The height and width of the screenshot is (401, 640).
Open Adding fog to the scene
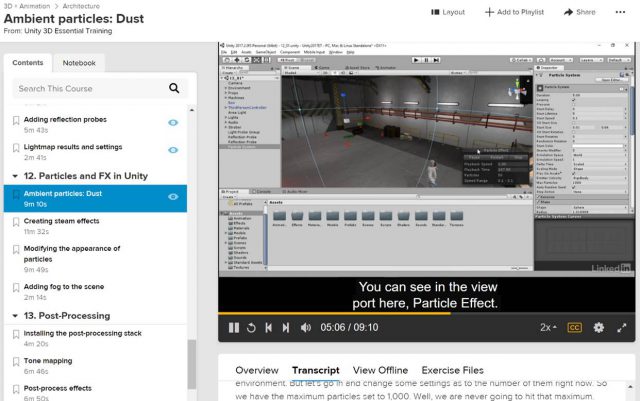[64, 287]
